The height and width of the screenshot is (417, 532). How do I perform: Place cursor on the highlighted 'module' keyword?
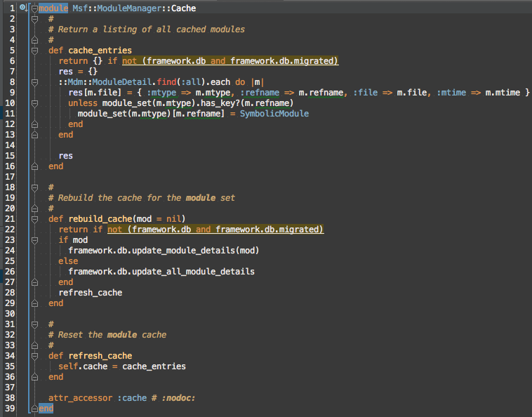[53, 8]
